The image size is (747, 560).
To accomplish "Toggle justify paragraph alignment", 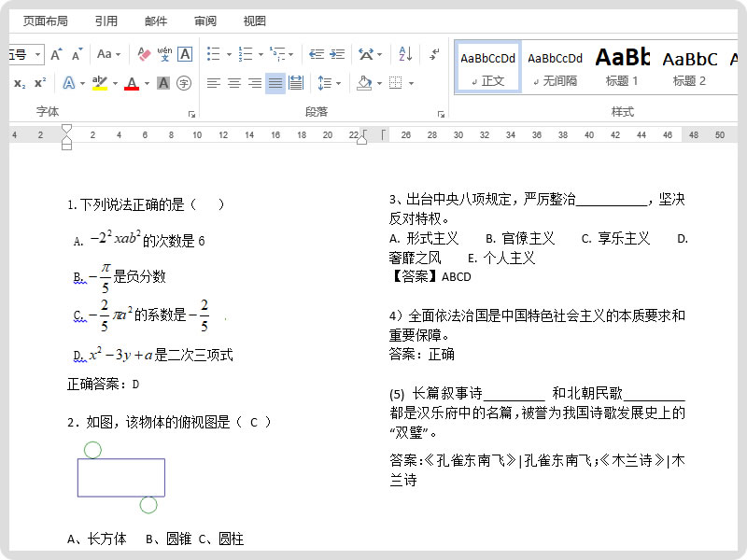I will [x=275, y=83].
